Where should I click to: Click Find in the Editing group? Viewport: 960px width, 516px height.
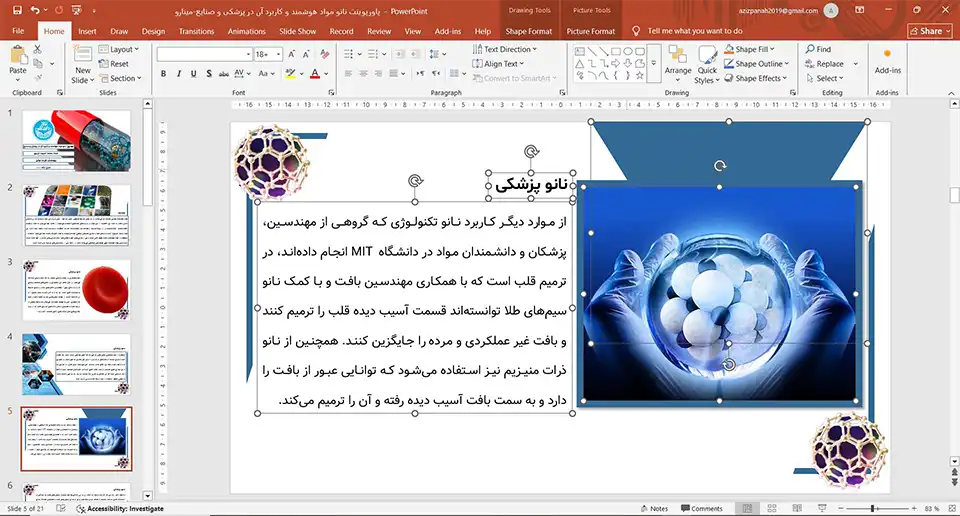point(819,49)
